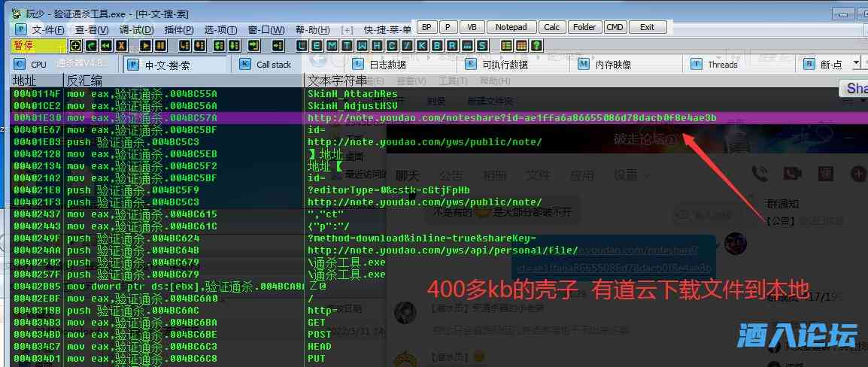
Task: Click the Close program X toolbar icon
Action: [121, 45]
